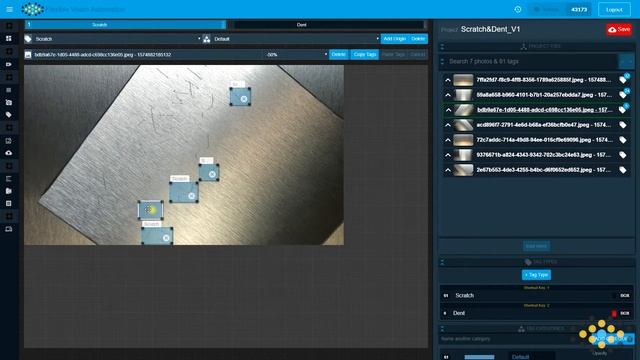Click the + Tag Type button

pyautogui.click(x=536, y=275)
